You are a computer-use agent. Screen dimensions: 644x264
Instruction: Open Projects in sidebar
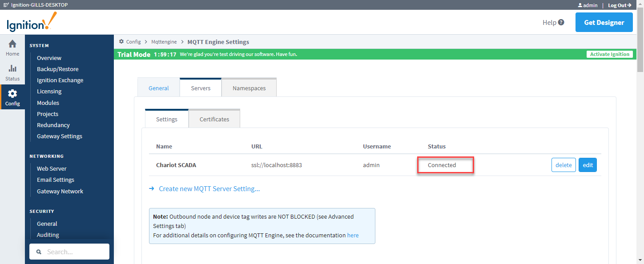tap(48, 114)
